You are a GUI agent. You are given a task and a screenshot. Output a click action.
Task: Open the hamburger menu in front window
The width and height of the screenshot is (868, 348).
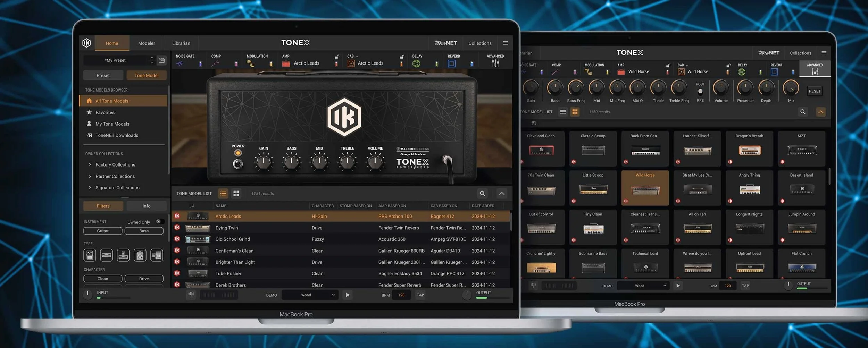505,43
